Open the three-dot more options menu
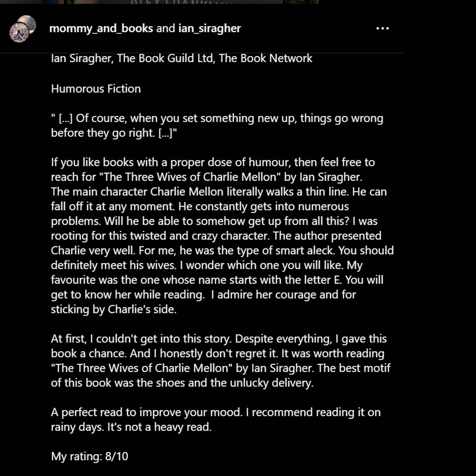The width and height of the screenshot is (476, 476). coord(382,28)
